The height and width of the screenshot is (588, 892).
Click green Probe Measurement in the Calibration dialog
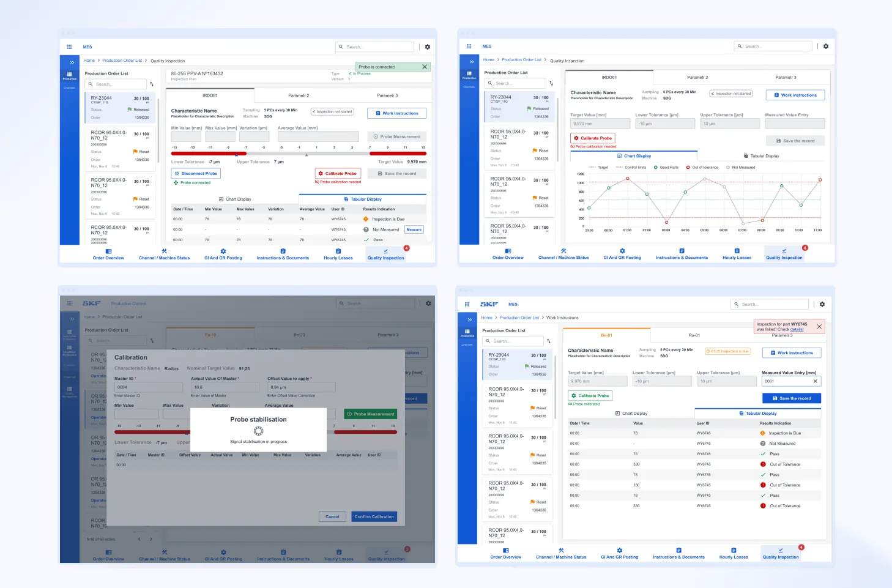[371, 414]
